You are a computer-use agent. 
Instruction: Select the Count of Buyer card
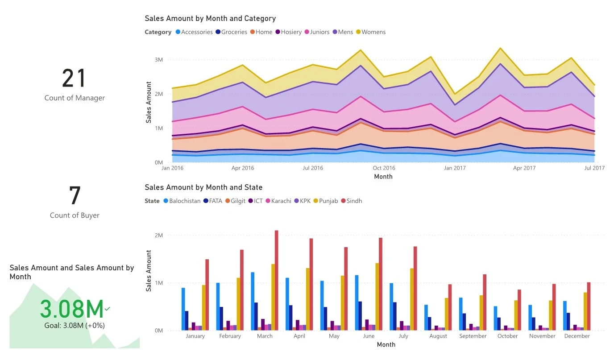coord(75,201)
